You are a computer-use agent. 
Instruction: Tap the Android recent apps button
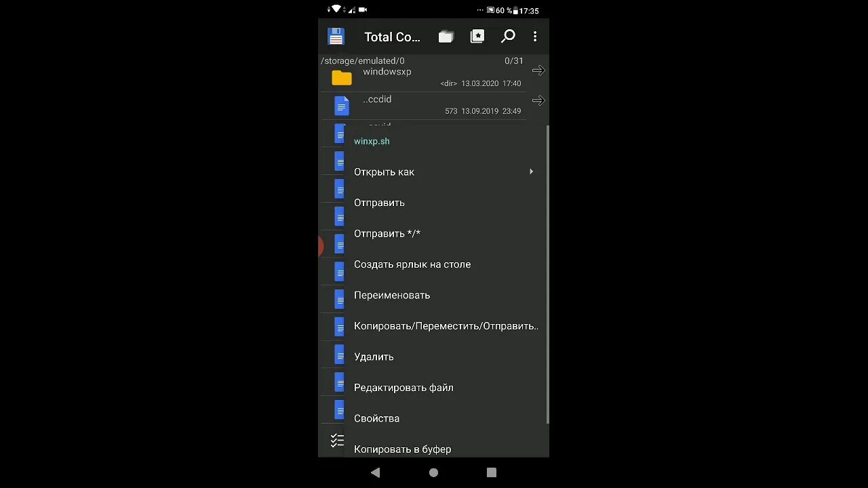pyautogui.click(x=492, y=472)
